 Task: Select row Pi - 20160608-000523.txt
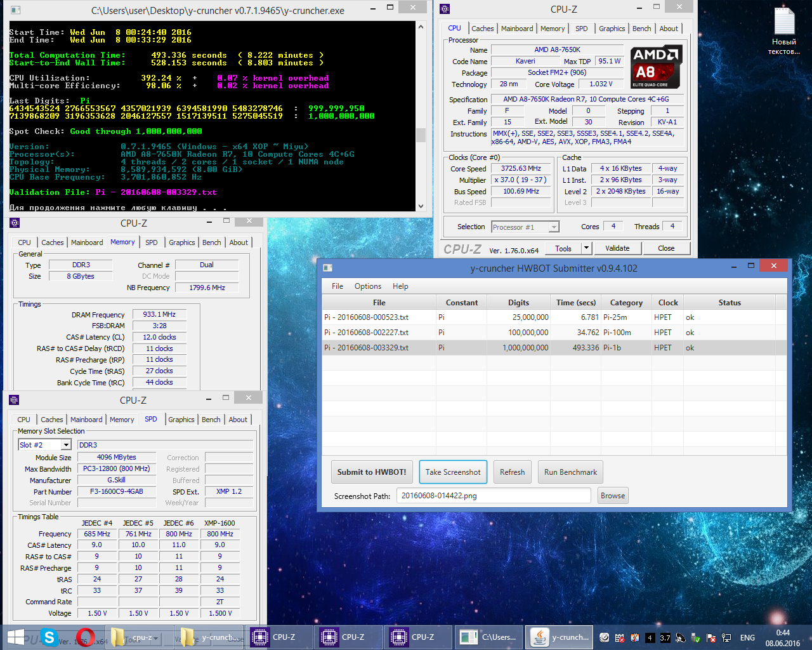(554, 317)
